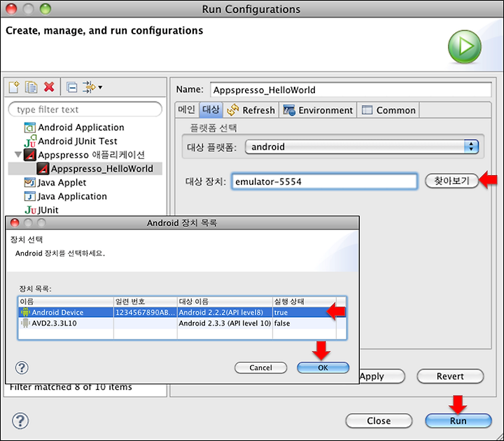Screen dimensions: 504x441
Task: Switch to the Common tab
Action: point(388,111)
